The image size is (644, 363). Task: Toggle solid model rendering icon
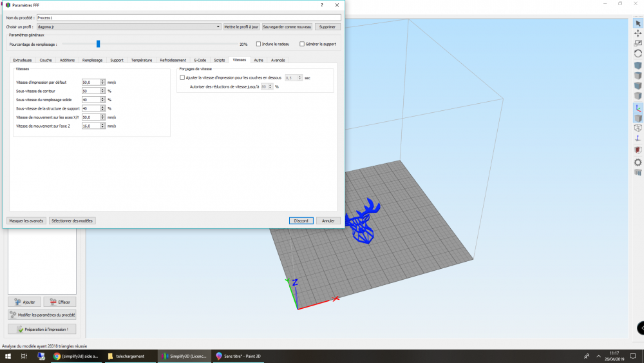638,119
